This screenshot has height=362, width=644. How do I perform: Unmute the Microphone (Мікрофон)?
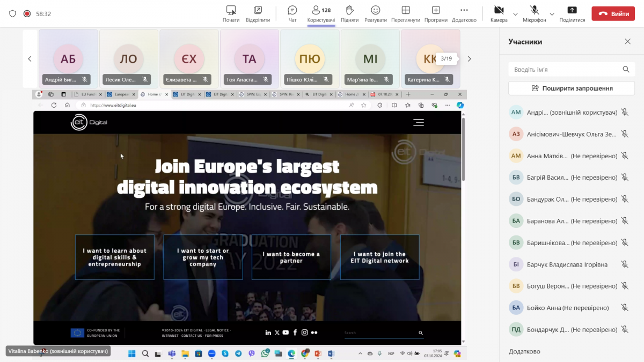tap(534, 14)
